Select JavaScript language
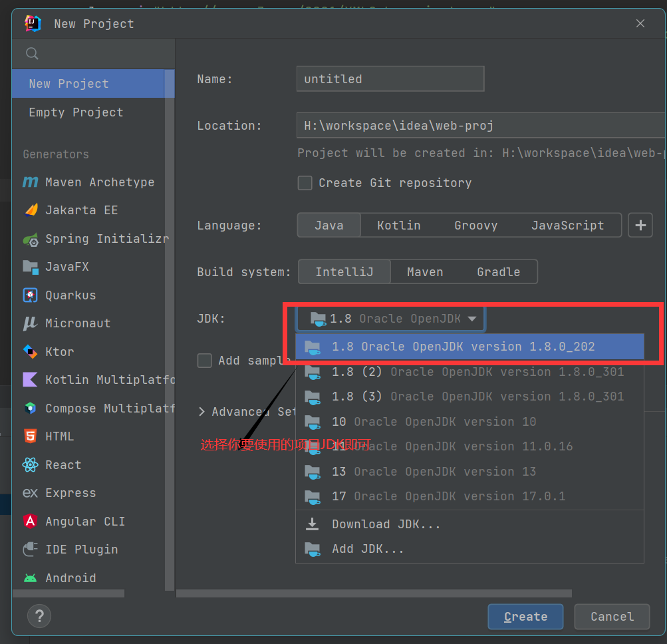 567,225
